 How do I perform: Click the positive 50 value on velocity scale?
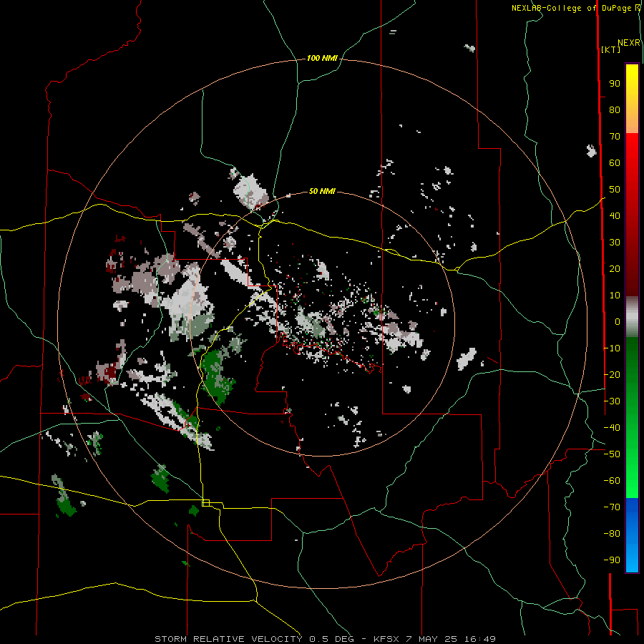(x=615, y=190)
